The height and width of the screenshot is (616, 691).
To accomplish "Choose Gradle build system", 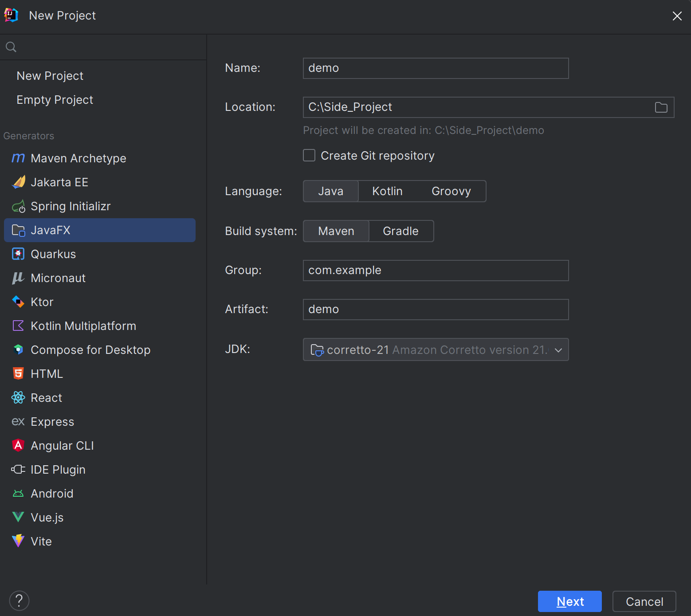I will 400,231.
